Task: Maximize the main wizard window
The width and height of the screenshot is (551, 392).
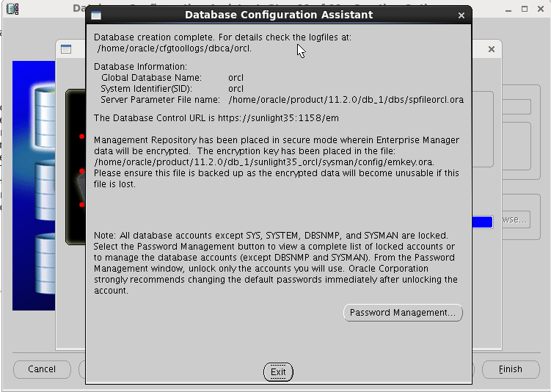Action: (525, 9)
